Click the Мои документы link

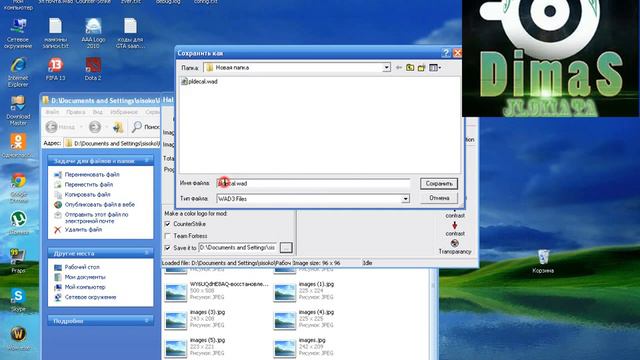(x=85, y=277)
